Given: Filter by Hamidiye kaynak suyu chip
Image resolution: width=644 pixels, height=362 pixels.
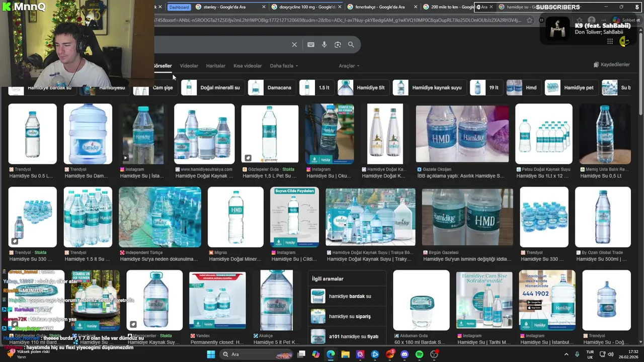Looking at the screenshot, I should 429,87.
